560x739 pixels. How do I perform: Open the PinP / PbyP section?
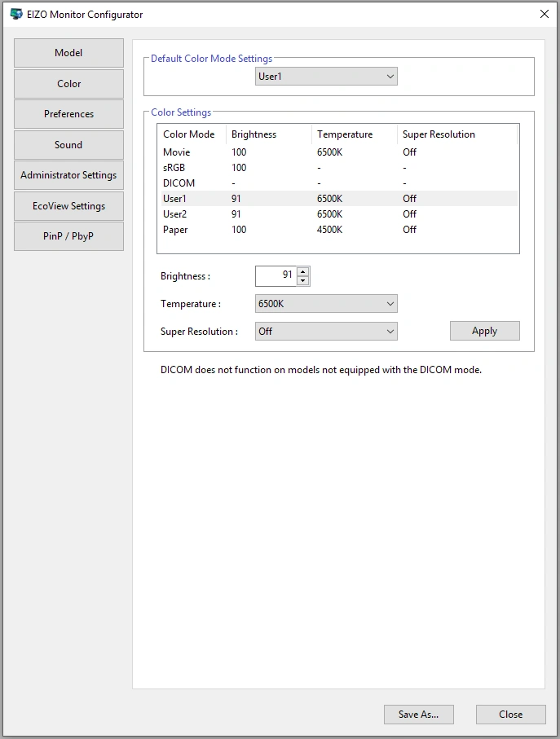68,236
